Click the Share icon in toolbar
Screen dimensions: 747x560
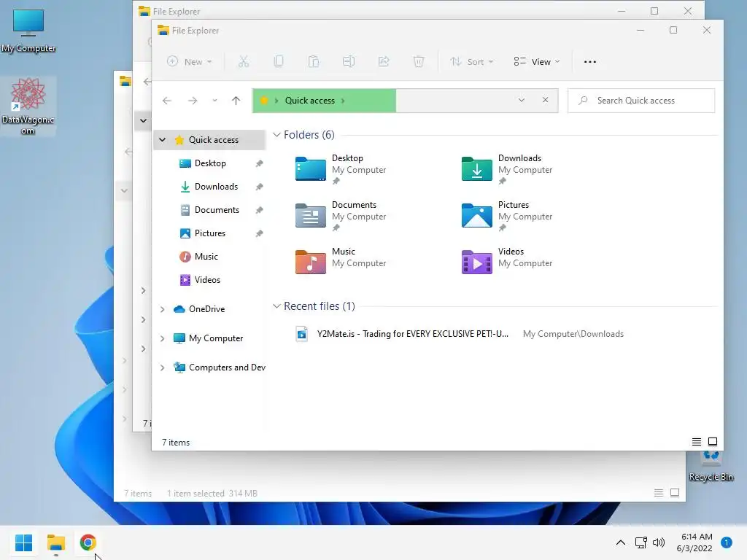click(x=384, y=61)
